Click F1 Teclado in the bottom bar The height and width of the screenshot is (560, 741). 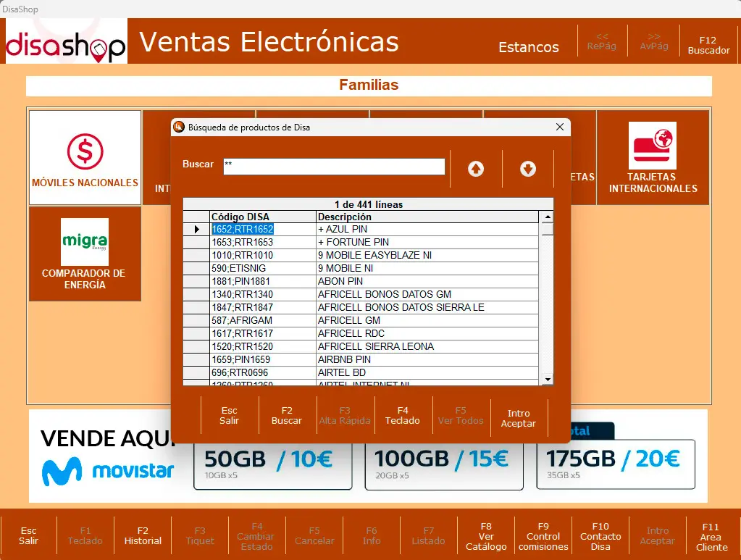[x=85, y=536]
